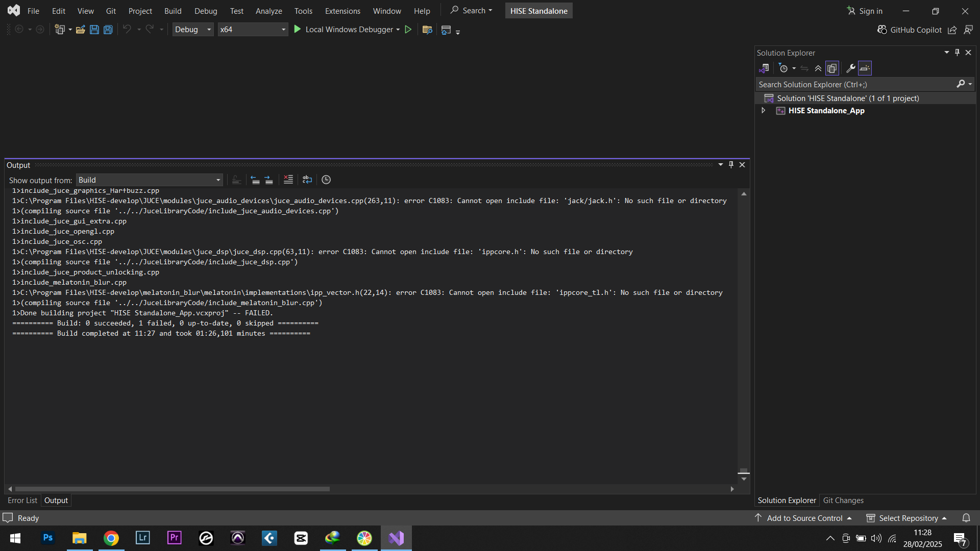
Task: Toggle Word Wrap in Output toolbar
Action: coord(307,180)
